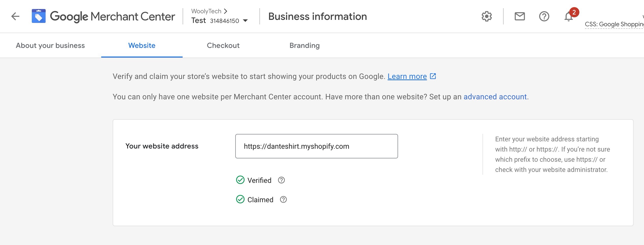
Task: Click the help icon next to Verified
Action: [x=281, y=180]
